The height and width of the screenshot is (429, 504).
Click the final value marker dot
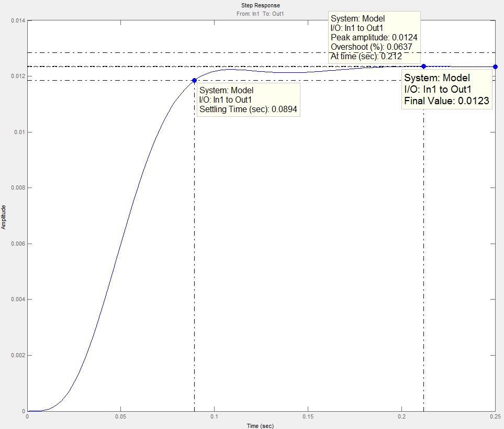[x=495, y=67]
